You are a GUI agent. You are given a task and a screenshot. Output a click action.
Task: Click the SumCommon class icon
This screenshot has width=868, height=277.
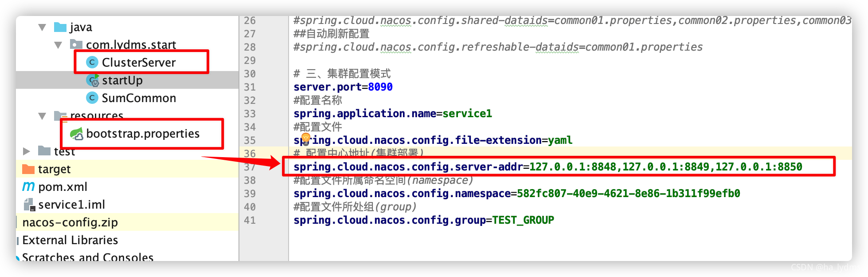coord(92,98)
